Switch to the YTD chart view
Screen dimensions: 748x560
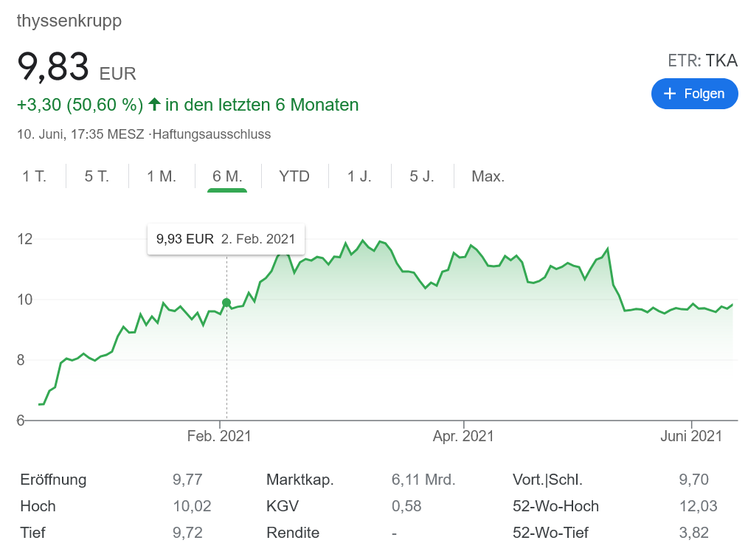pyautogui.click(x=294, y=176)
